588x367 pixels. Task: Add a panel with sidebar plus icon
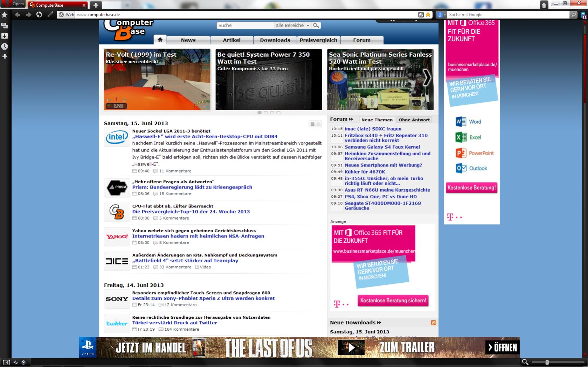click(x=5, y=56)
